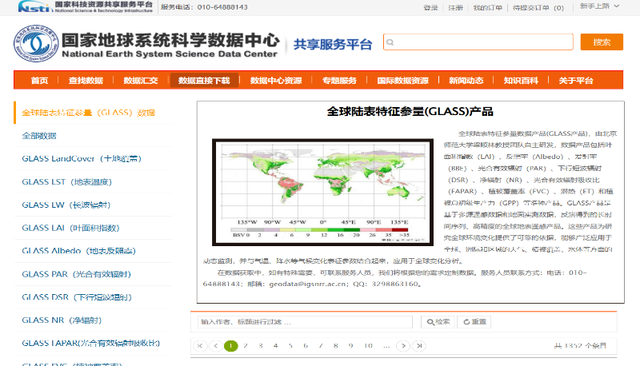Open GLASS LW (长波辐射) in the sidebar
The image size is (640, 366).
coord(66,205)
